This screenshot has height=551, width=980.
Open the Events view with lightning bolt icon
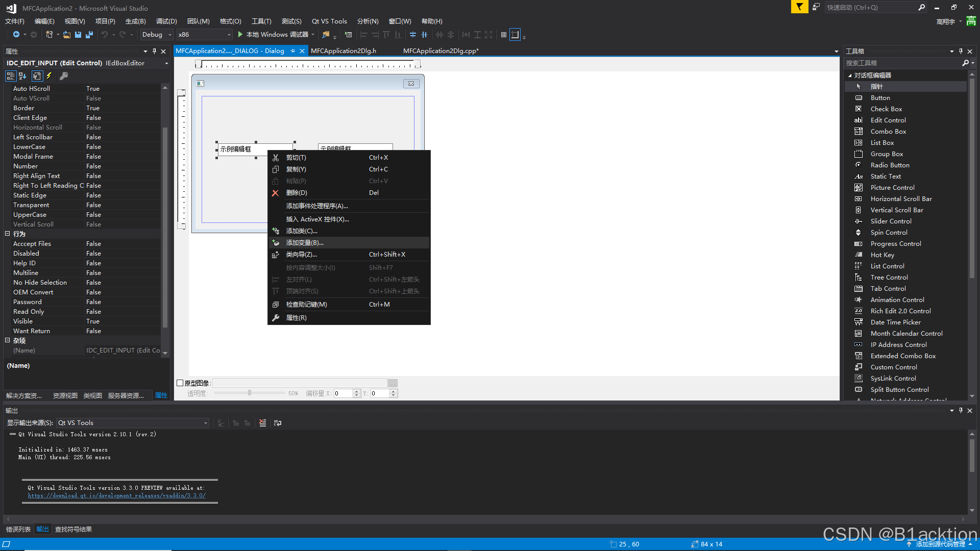[x=49, y=76]
